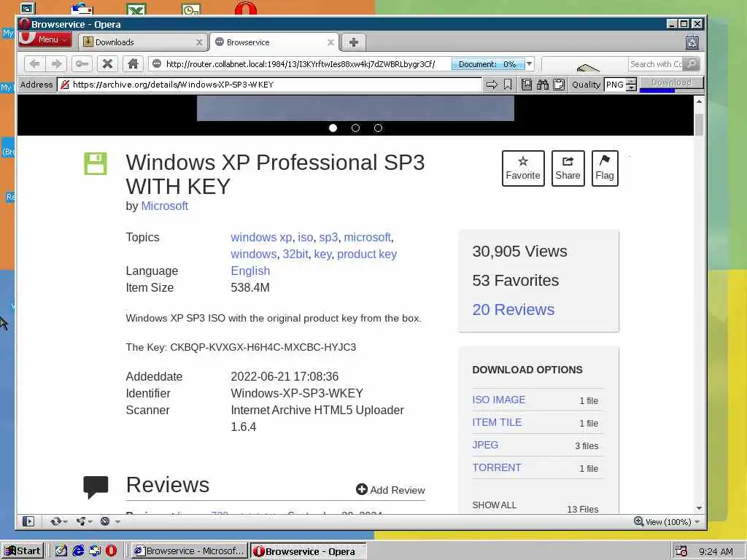The height and width of the screenshot is (560, 747).
Task: Click the scrollbar down arrow
Action: point(699,508)
